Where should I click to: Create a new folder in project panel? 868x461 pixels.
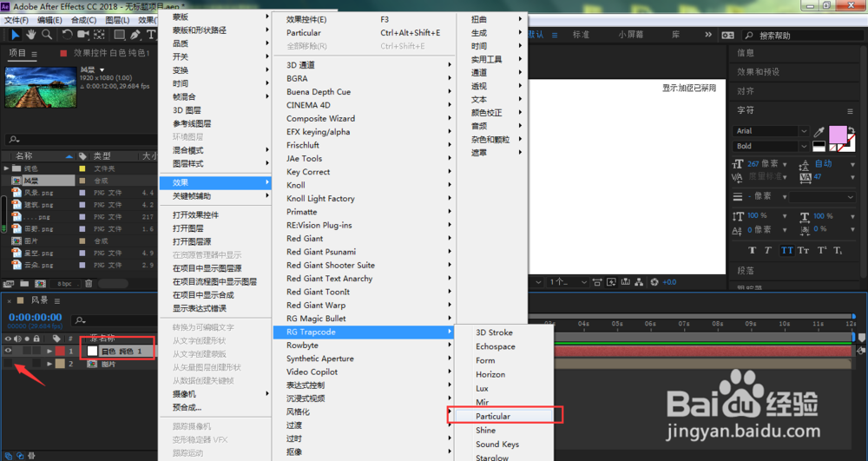(24, 284)
